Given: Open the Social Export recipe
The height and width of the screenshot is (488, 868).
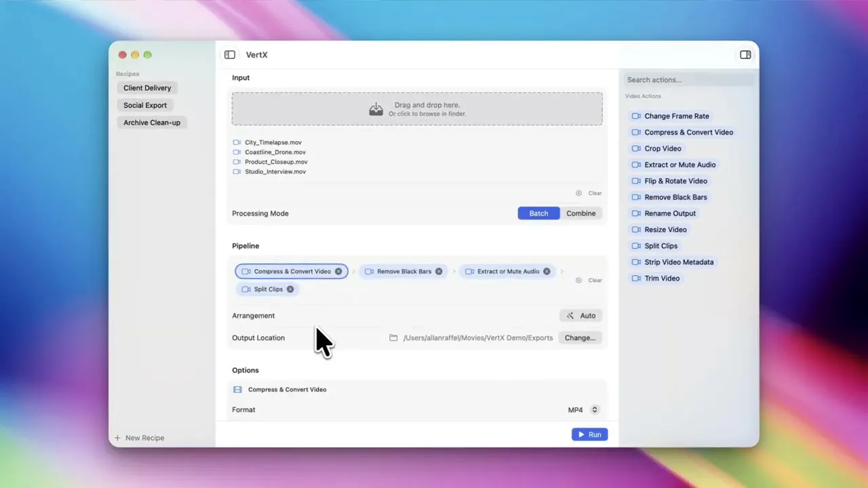Looking at the screenshot, I should [x=145, y=106].
